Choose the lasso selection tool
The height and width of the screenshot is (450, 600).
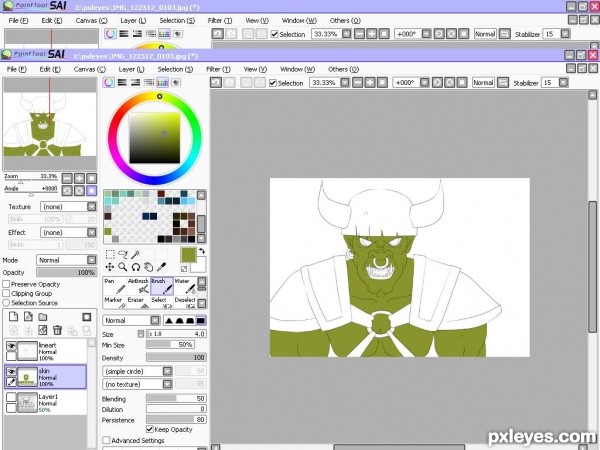coord(123,254)
